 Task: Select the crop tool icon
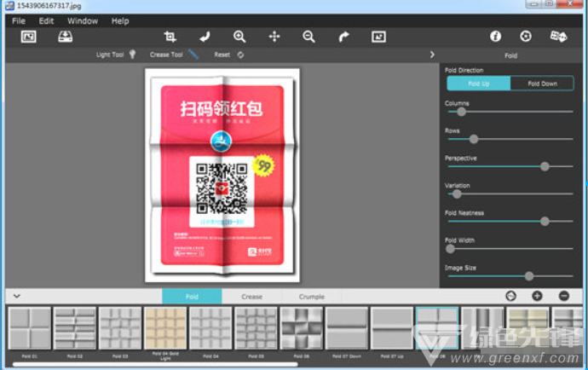click(170, 37)
